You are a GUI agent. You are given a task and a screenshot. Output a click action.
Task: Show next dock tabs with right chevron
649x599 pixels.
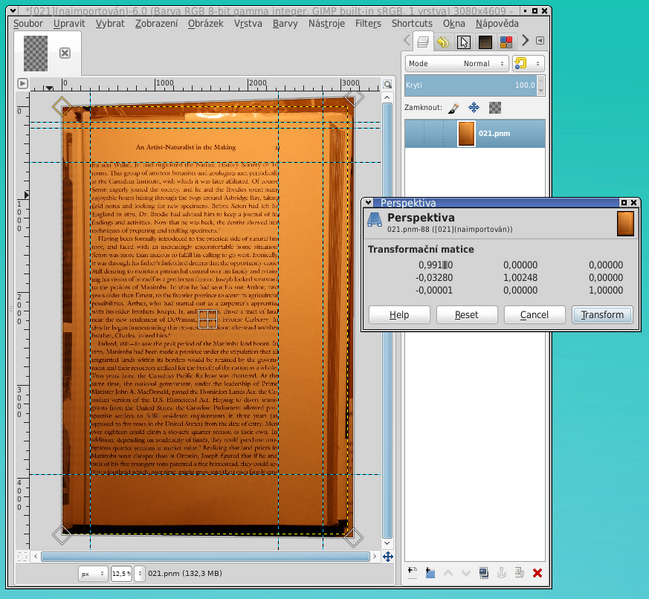pos(525,41)
